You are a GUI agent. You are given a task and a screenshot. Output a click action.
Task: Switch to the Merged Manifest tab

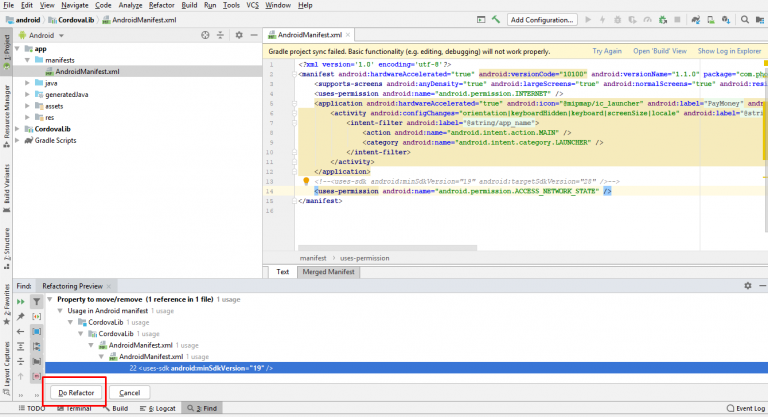coord(331,271)
